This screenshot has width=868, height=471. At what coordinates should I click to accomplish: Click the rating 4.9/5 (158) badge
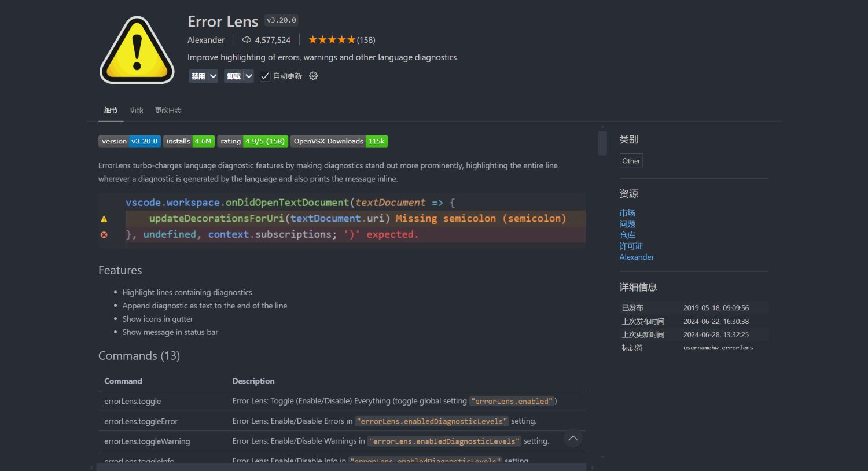coord(253,141)
